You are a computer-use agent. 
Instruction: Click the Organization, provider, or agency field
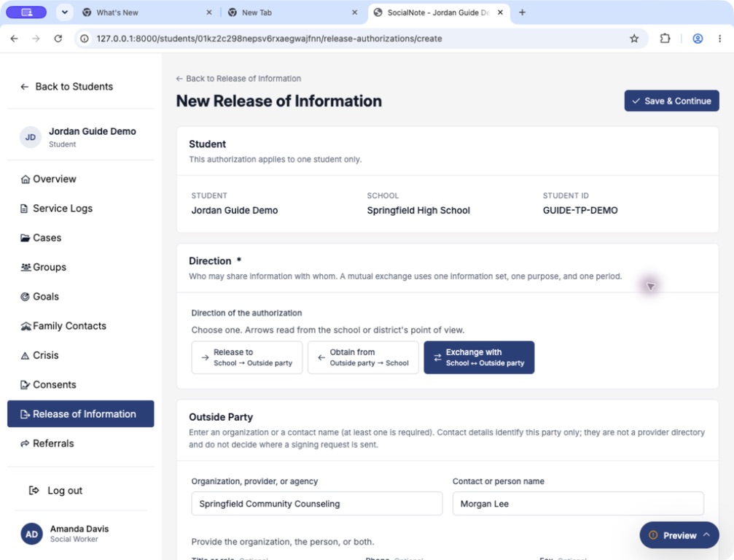317,504
